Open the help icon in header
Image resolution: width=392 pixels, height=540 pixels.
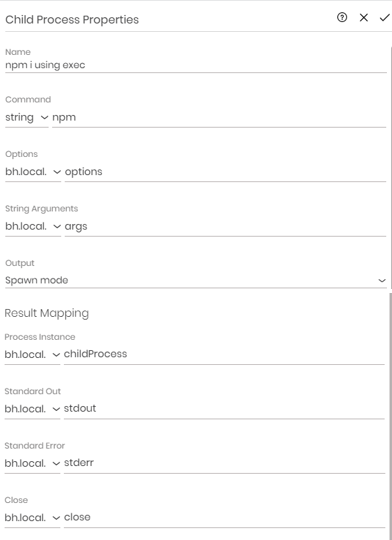pyautogui.click(x=342, y=18)
